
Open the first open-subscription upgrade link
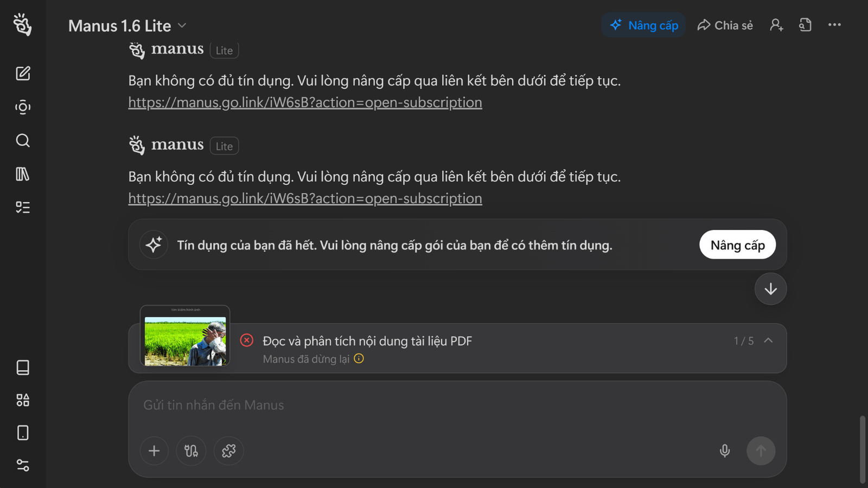click(x=305, y=102)
